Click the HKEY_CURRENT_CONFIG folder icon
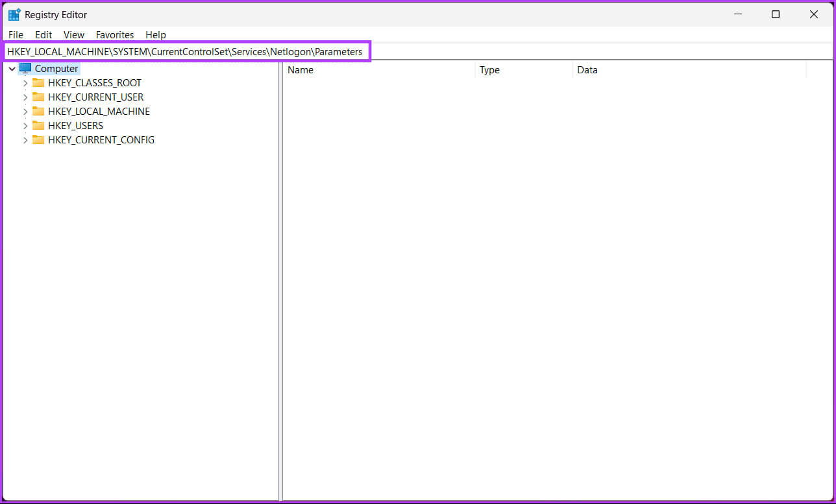The image size is (836, 504). (x=38, y=139)
